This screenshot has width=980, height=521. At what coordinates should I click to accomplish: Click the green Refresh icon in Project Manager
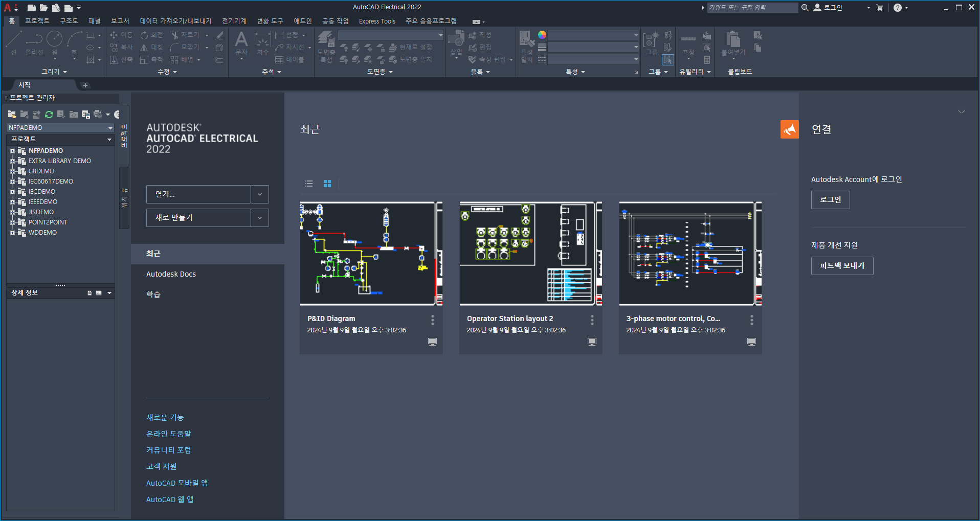[x=49, y=115]
